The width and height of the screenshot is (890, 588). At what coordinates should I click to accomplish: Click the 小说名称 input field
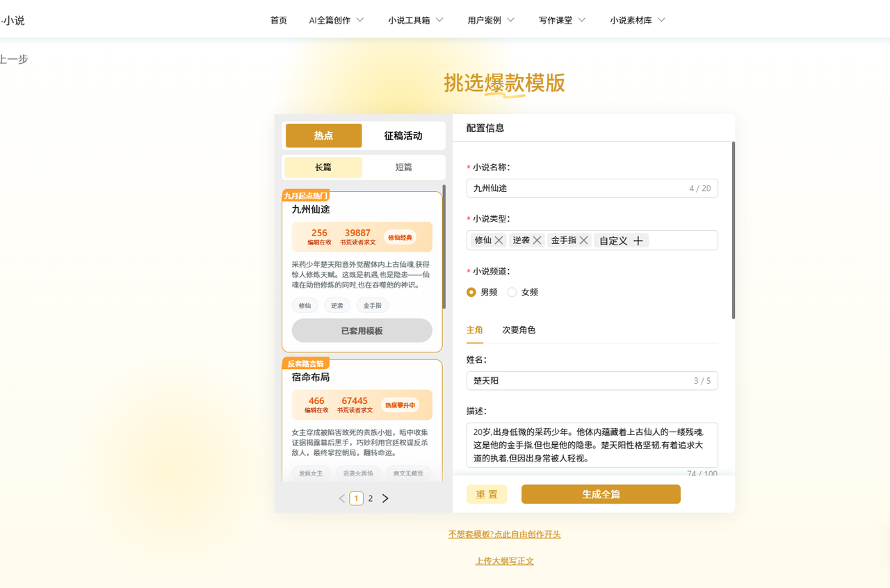[x=592, y=188]
